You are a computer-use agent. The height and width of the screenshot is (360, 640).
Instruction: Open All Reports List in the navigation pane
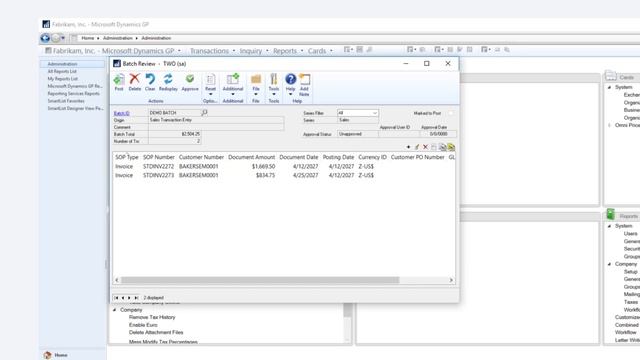(x=62, y=71)
